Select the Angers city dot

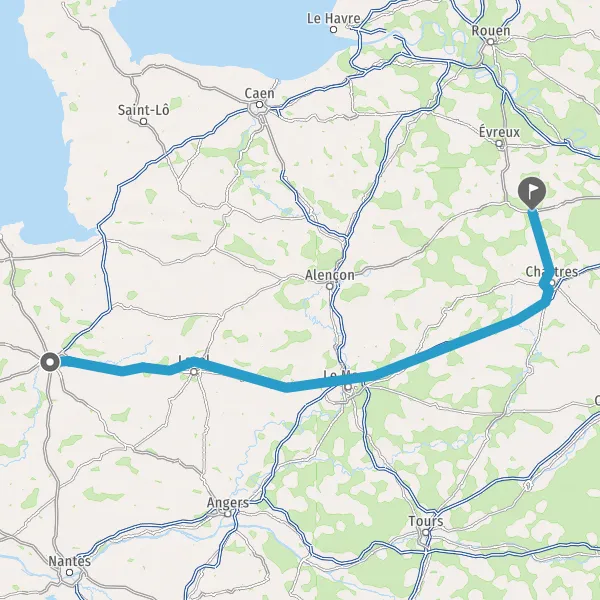(228, 514)
